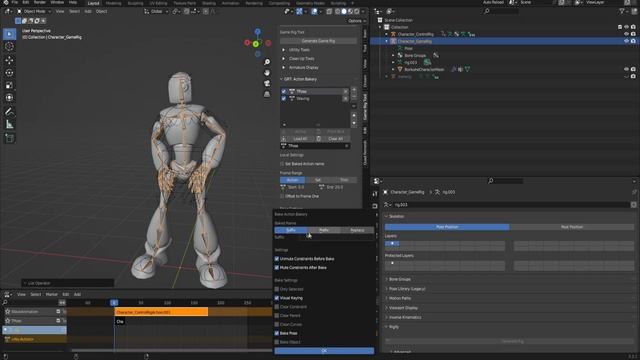This screenshot has height=360, width=640.
Task: Click the blue Z axis gizmo
Action: coord(258,31)
